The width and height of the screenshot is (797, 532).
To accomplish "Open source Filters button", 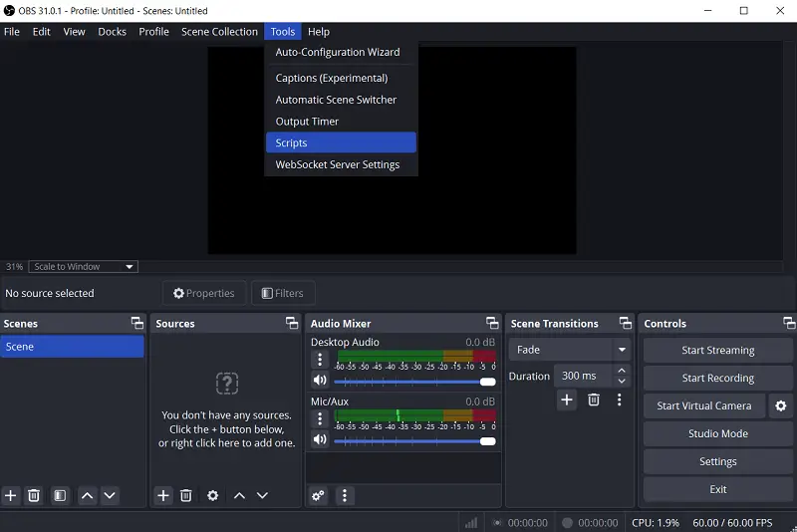I will click(283, 293).
